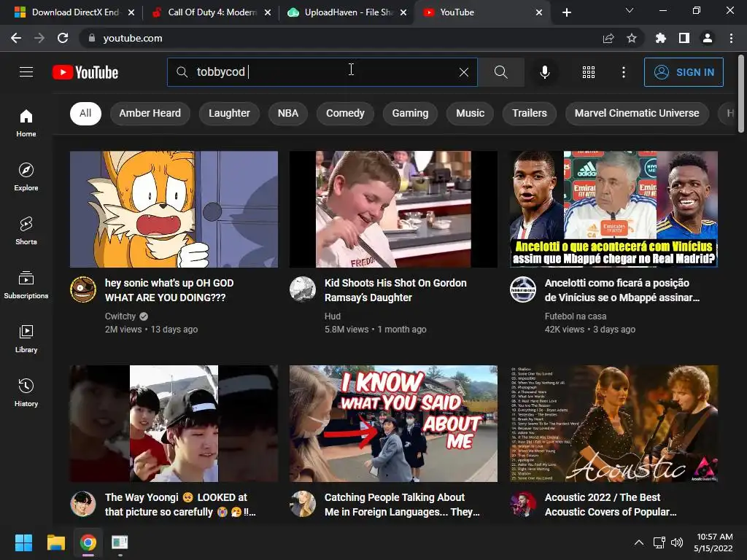The height and width of the screenshot is (560, 747).
Task: Open Kid Shoots His Shot video title
Action: pyautogui.click(x=395, y=290)
